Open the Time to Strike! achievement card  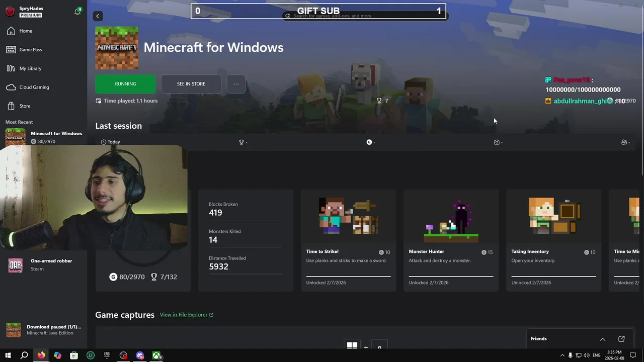click(x=348, y=240)
